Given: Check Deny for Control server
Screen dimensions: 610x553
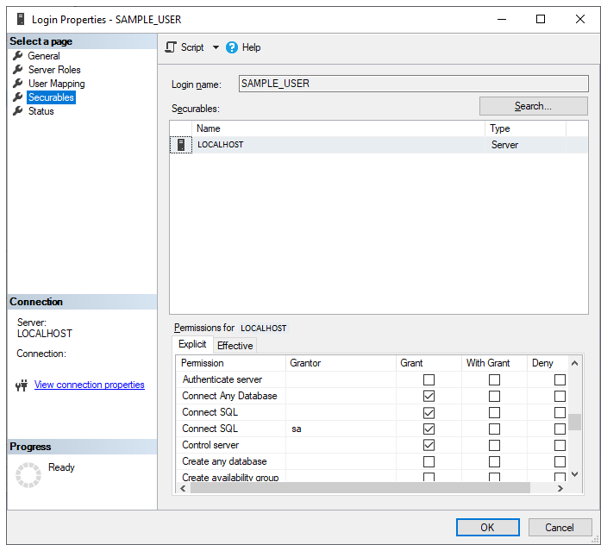Looking at the screenshot, I should click(x=560, y=445).
